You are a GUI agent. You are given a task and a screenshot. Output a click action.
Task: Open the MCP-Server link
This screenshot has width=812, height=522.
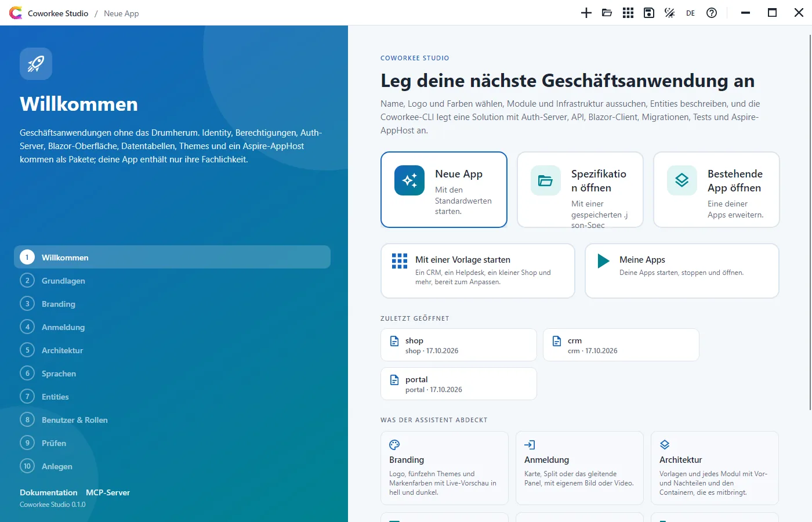108,492
